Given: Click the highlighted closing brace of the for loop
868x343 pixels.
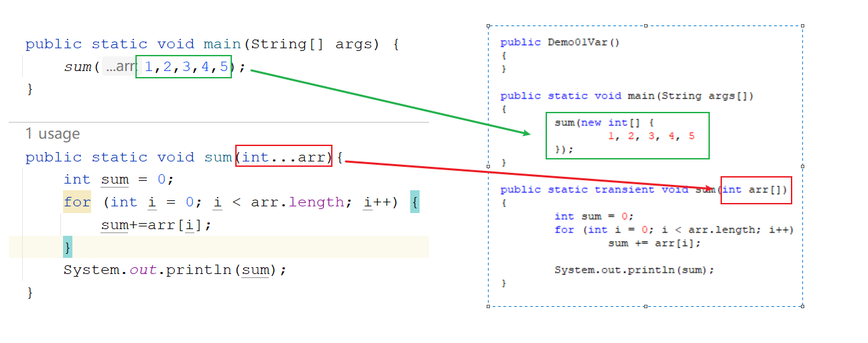Looking at the screenshot, I should [x=67, y=247].
